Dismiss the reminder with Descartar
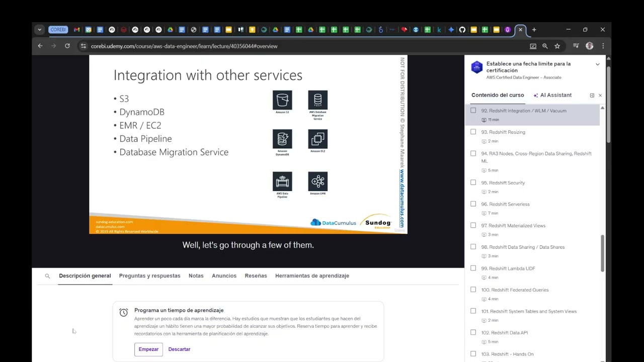 click(179, 349)
